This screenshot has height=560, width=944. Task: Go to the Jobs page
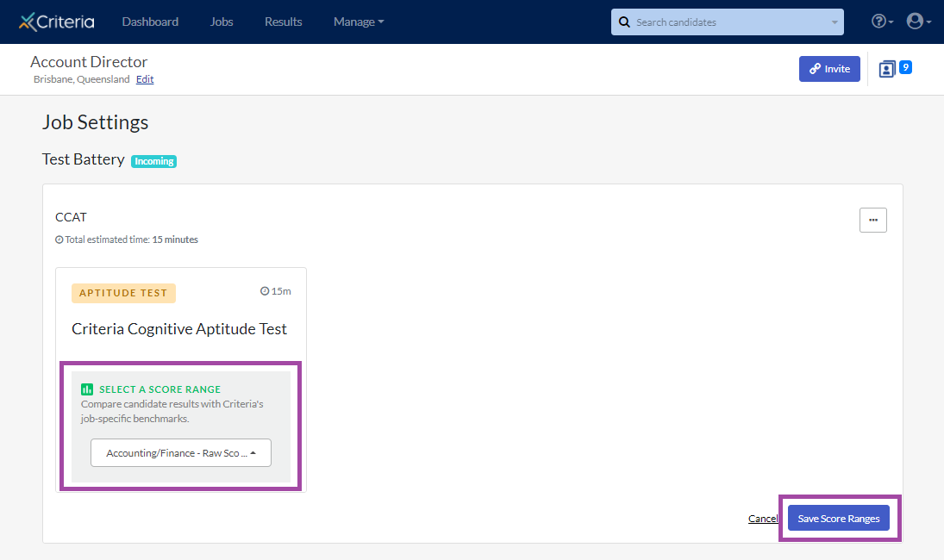[x=222, y=22]
